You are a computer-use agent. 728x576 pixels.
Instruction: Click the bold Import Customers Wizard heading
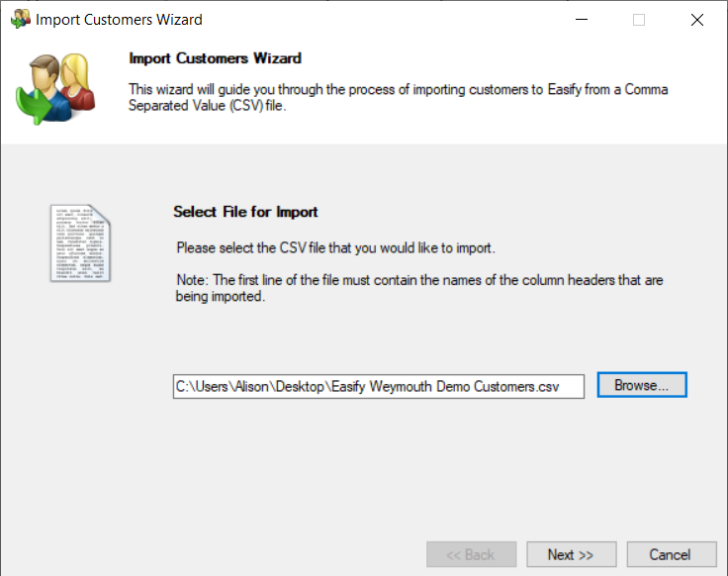coord(215,58)
